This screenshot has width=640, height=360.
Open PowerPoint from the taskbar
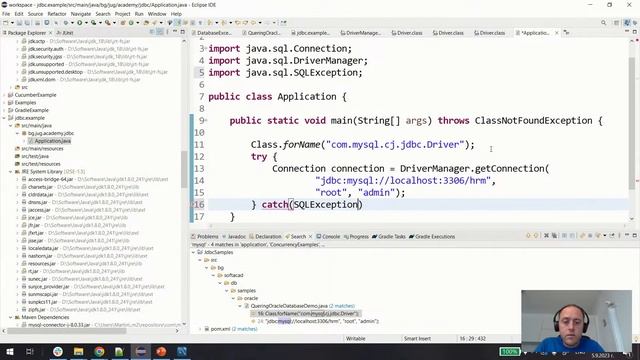pyautogui.click(x=161, y=351)
